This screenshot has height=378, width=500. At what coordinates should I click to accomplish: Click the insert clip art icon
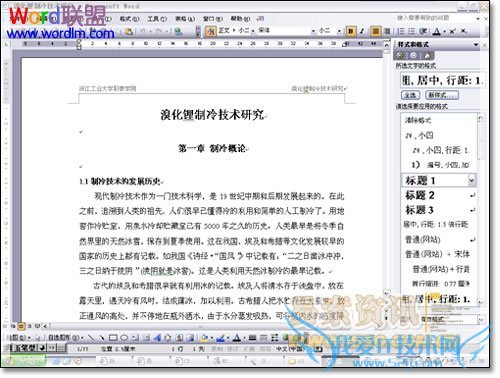pos(179,338)
